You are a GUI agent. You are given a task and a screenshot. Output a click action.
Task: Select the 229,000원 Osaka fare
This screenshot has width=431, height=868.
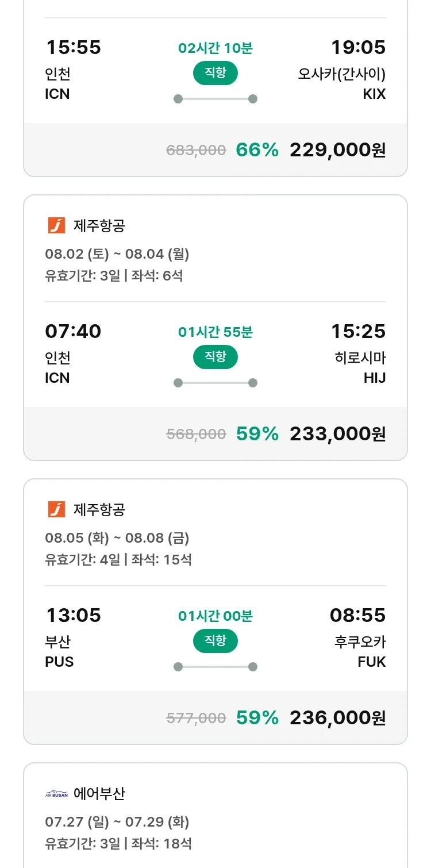point(337,150)
